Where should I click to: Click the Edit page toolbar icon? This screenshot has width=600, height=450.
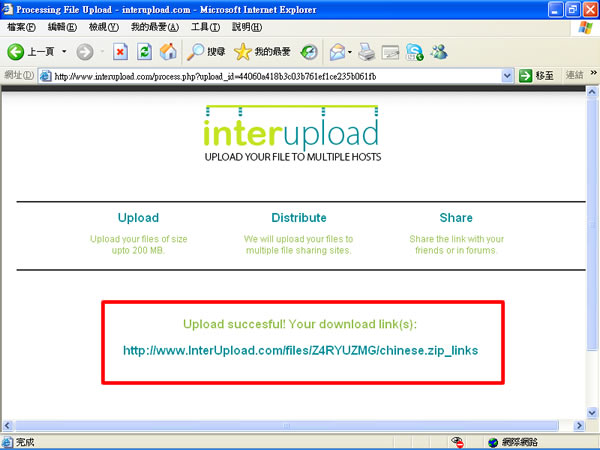coord(390,52)
